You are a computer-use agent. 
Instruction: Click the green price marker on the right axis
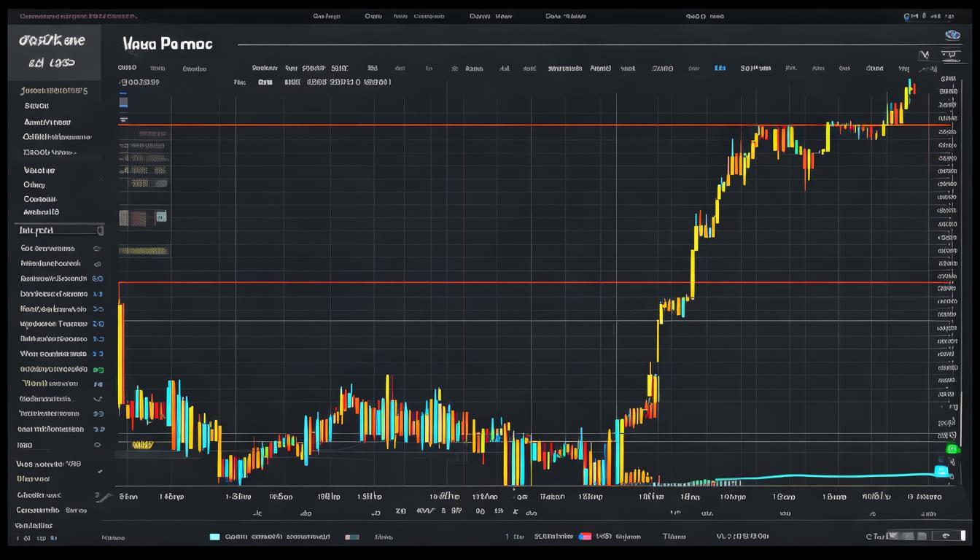(951, 449)
